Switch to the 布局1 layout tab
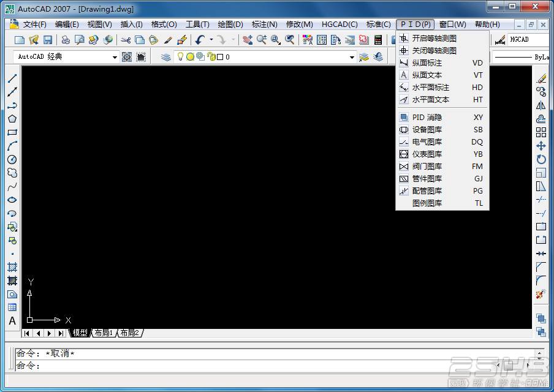The height and width of the screenshot is (392, 554). click(104, 333)
